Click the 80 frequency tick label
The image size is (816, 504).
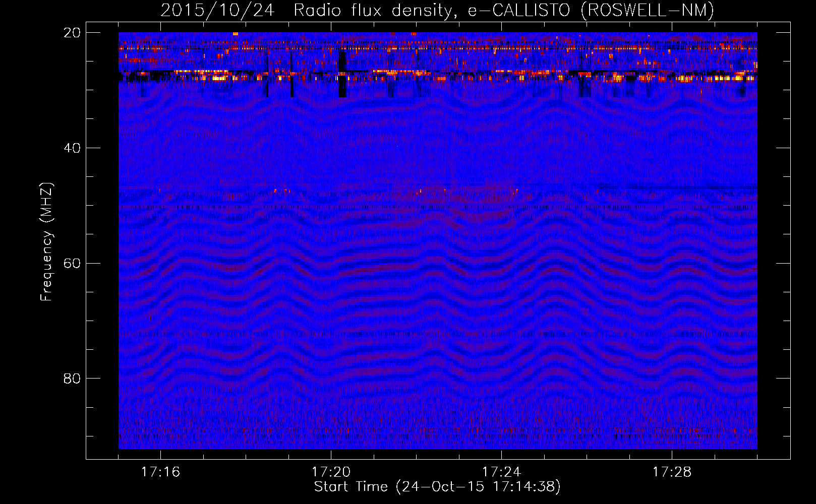pos(72,379)
